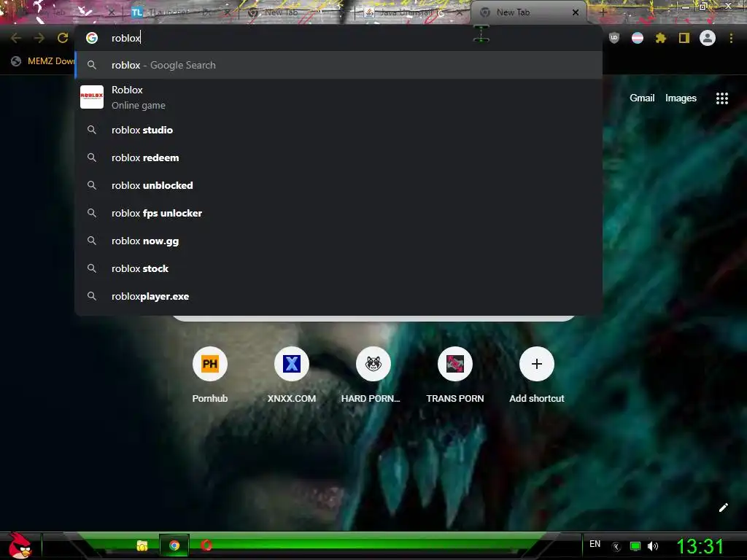Click the 13:31 taskbar clock
Screen dimensions: 747x560
[700, 546]
